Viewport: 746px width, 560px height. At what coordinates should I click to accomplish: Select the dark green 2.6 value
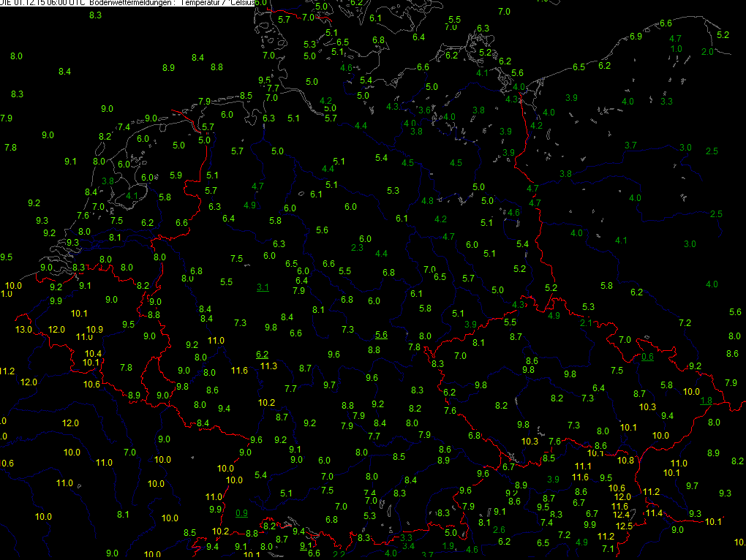tap(499, 530)
